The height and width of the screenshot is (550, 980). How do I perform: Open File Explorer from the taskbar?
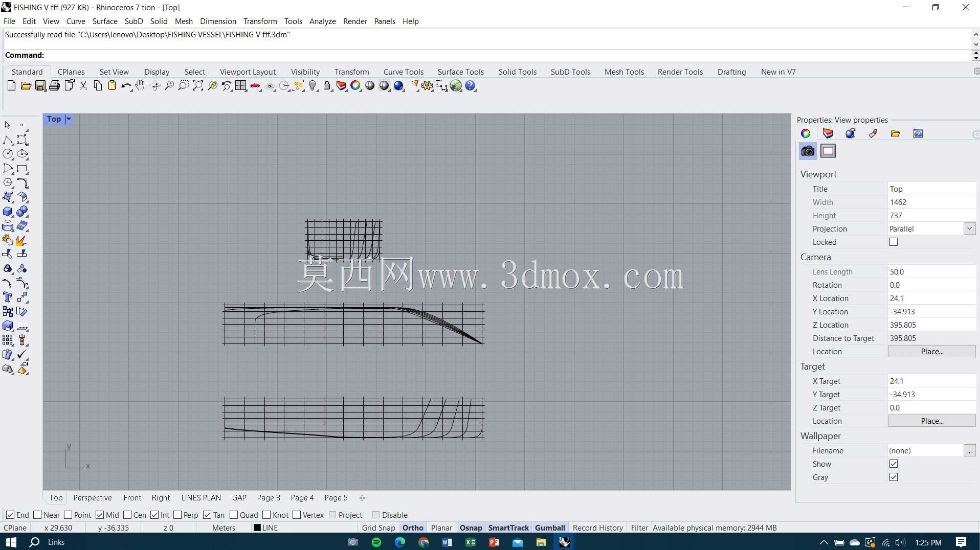[541, 542]
